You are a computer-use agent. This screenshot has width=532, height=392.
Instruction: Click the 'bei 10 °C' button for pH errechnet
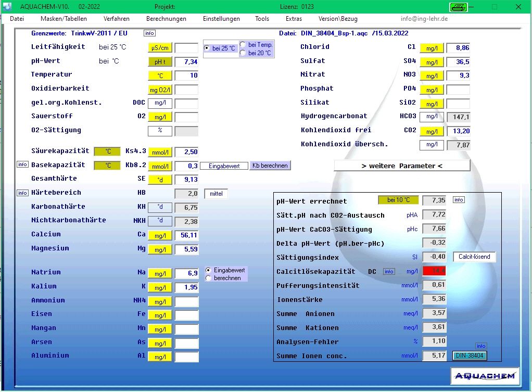398,200
